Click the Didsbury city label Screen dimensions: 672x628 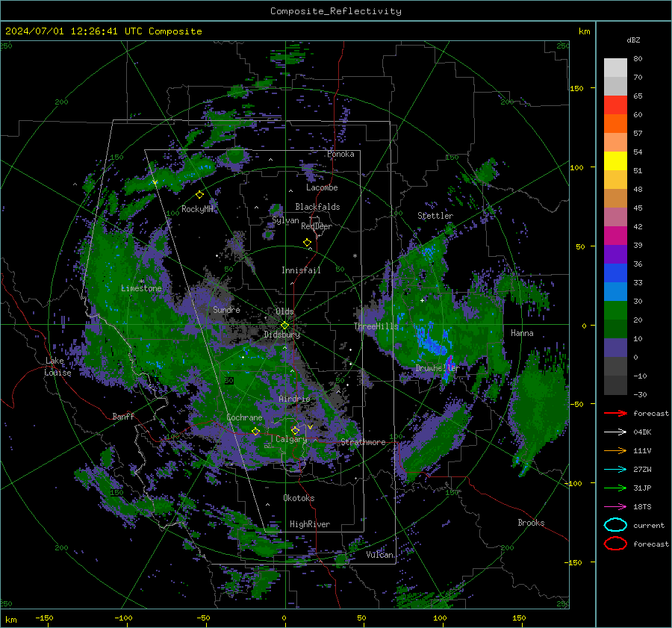pyautogui.click(x=281, y=335)
